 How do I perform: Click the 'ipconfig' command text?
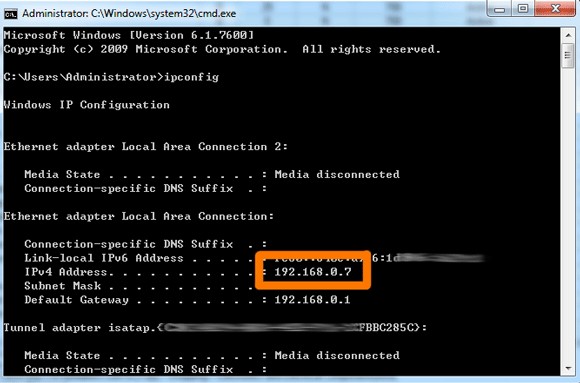pos(192,77)
